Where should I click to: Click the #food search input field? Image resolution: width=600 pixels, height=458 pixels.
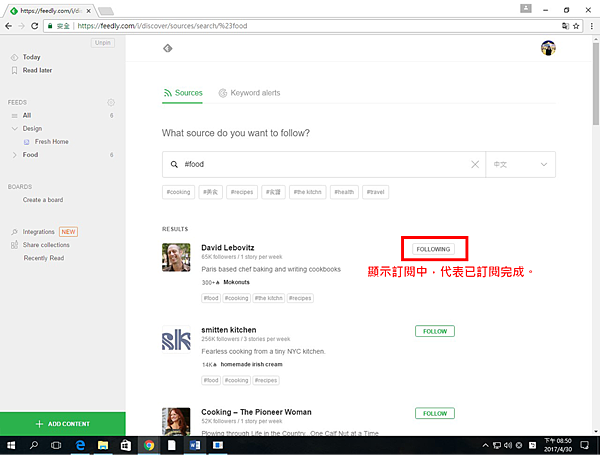click(x=325, y=165)
